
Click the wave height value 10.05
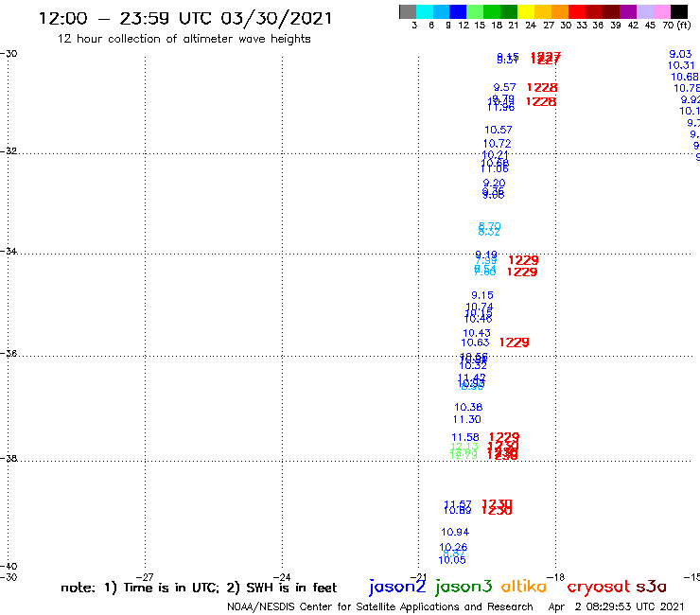coord(452,560)
